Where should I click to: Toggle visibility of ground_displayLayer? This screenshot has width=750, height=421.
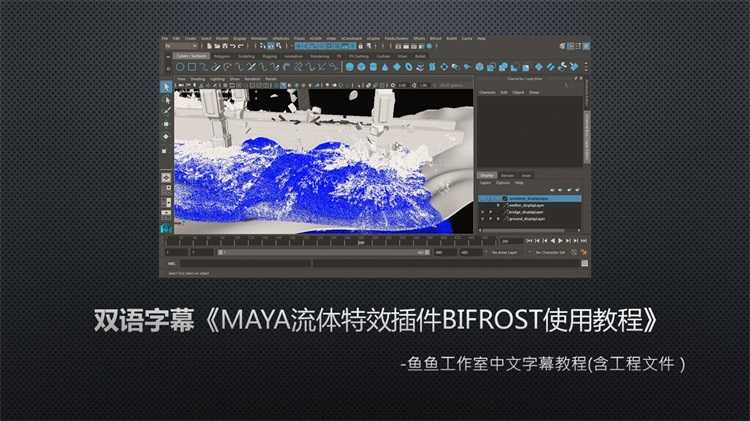[483, 219]
